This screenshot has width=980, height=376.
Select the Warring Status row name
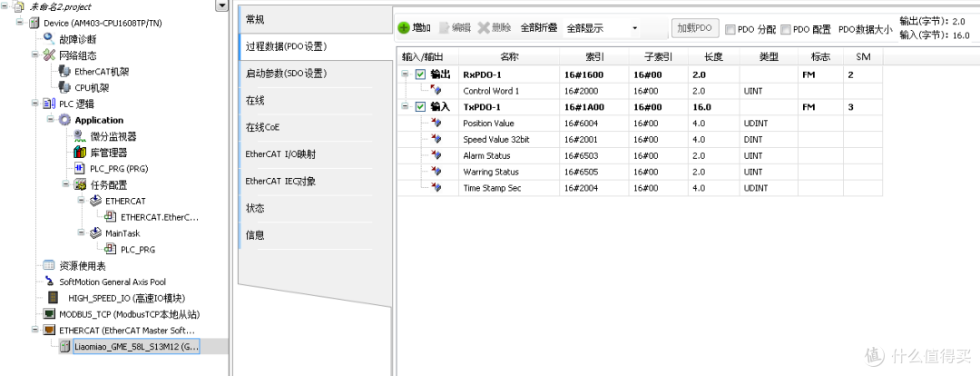(491, 172)
